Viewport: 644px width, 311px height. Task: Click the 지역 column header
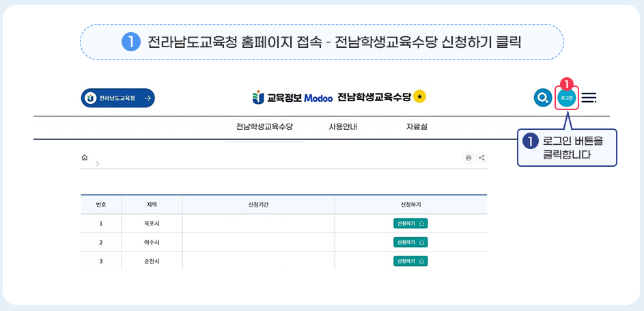[x=152, y=204]
